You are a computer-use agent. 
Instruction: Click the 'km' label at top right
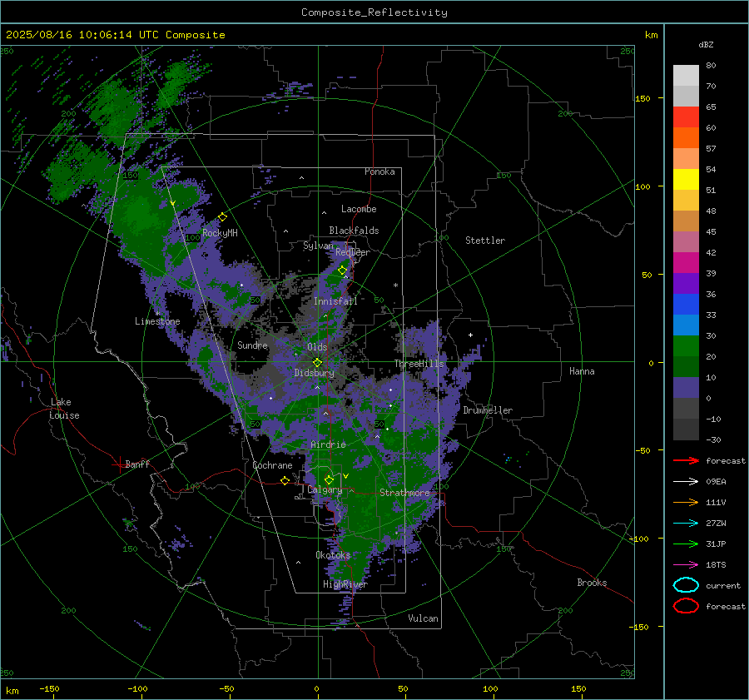click(651, 35)
